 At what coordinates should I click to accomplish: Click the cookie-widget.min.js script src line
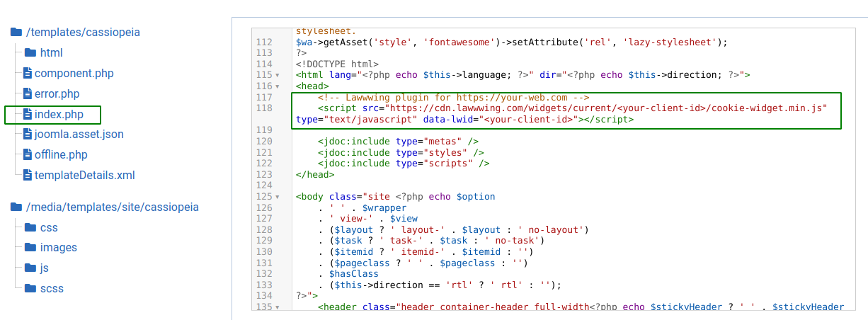point(573,108)
